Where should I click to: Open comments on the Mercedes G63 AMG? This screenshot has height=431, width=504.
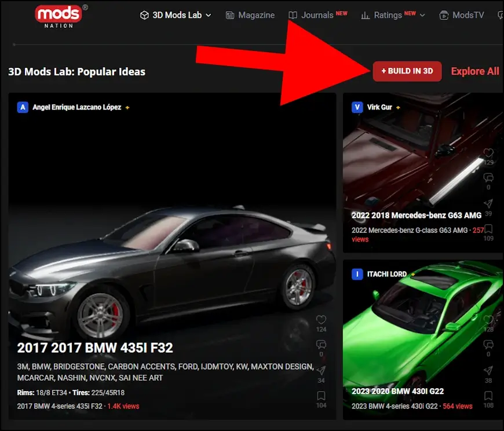point(488,177)
